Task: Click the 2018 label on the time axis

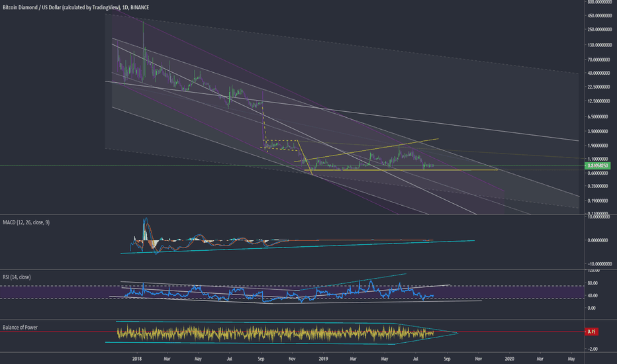Action: [x=137, y=359]
